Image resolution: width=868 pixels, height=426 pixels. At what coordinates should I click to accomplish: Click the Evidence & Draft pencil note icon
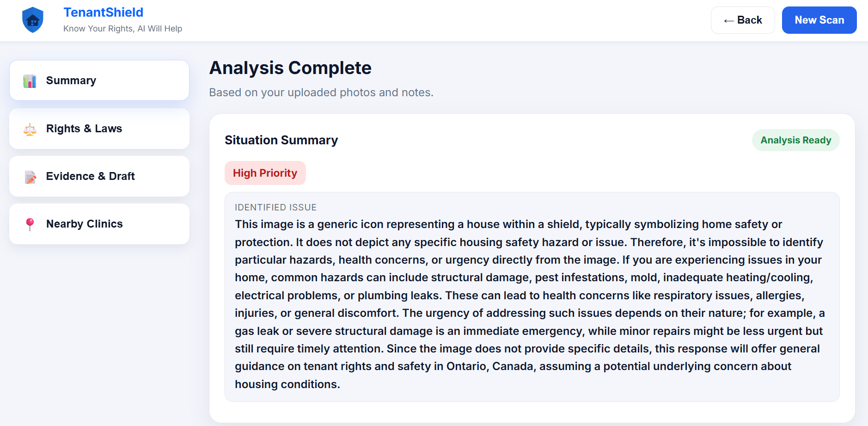[30, 177]
